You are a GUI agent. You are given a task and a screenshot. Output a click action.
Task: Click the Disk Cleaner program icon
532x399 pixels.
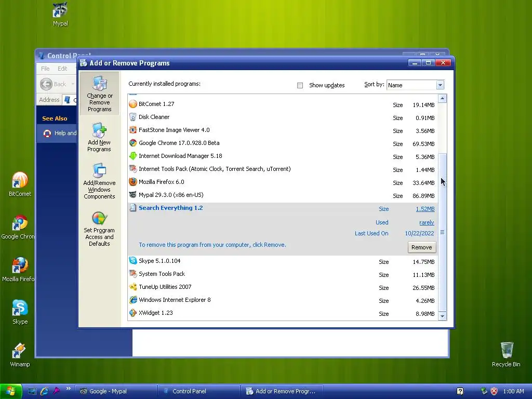[133, 117]
